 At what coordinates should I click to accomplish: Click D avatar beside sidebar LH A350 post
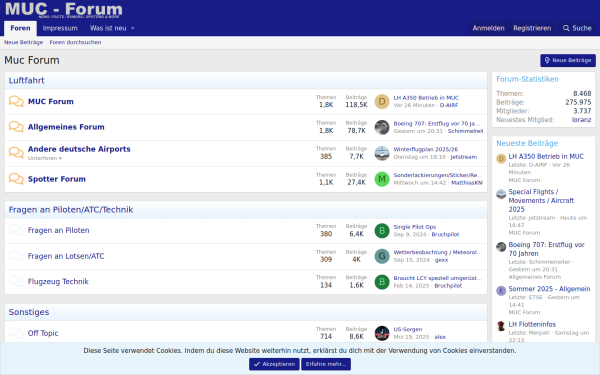501,158
